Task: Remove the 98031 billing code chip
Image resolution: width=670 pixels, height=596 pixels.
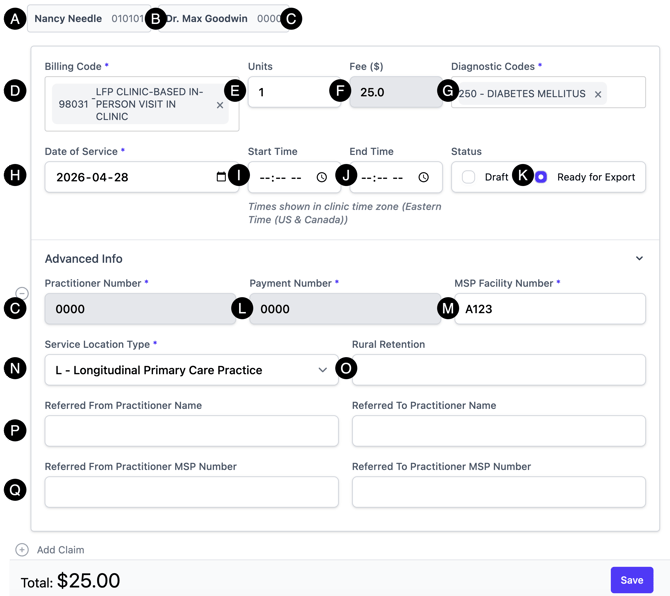Action: (x=220, y=104)
